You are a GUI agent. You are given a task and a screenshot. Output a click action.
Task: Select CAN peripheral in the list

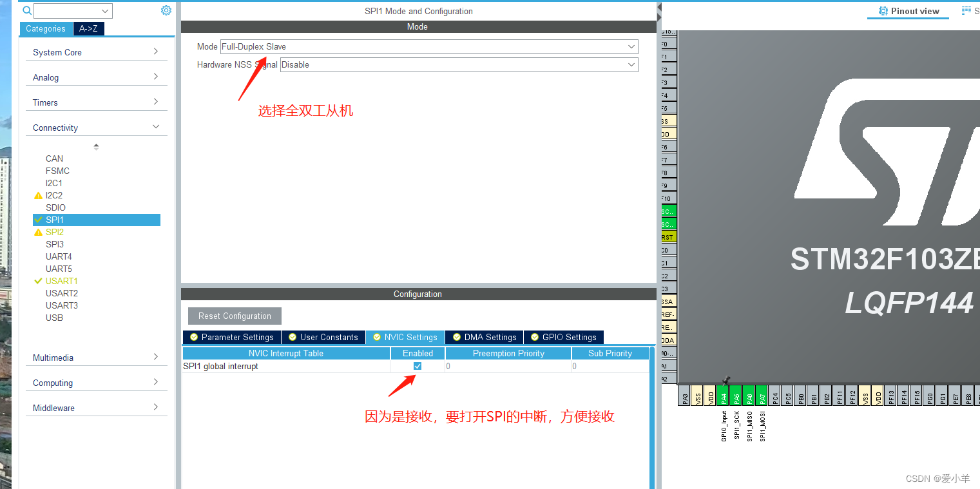(x=54, y=158)
